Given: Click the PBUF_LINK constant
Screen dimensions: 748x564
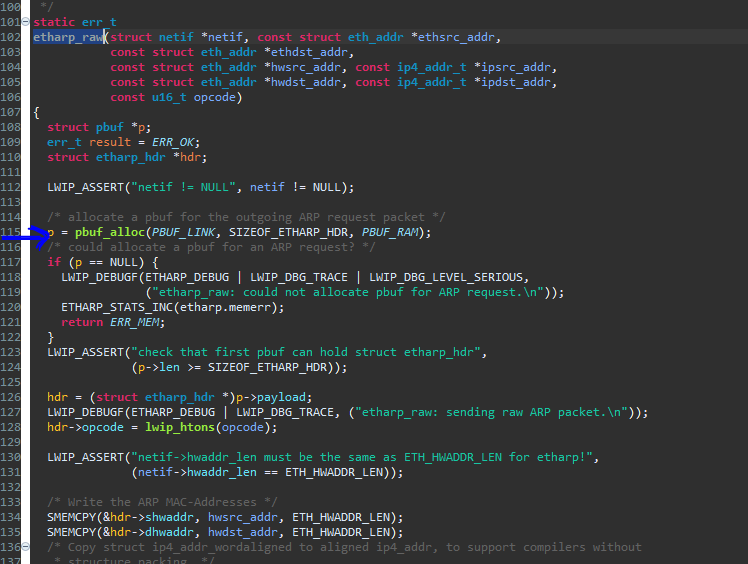Looking at the screenshot, I should [183, 232].
